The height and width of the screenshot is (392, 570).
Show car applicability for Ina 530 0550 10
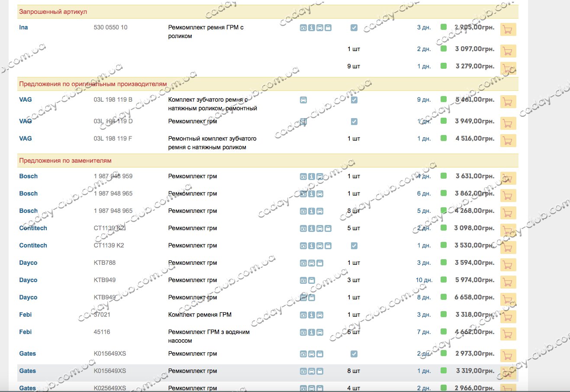click(x=320, y=28)
